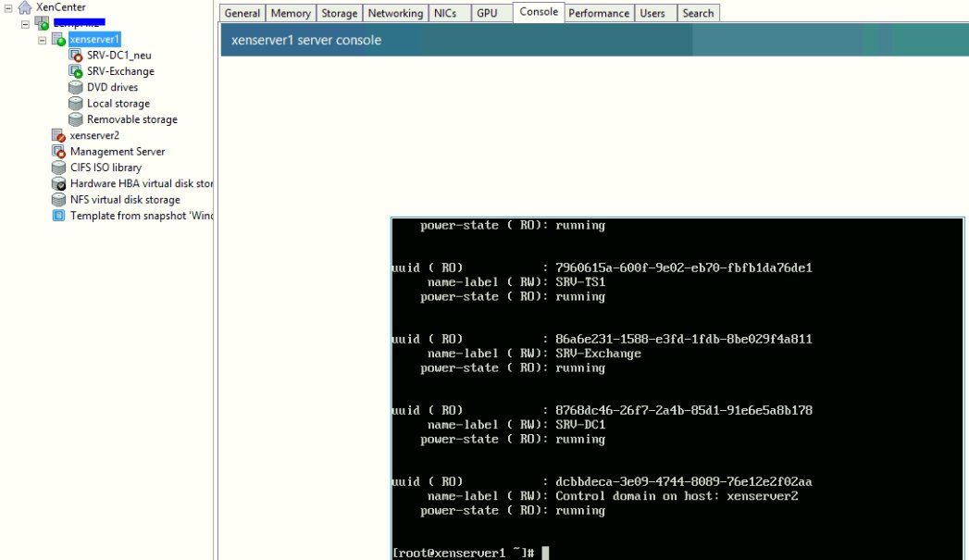Click the xenserver1 host icon
Viewport: 969px width, 560px height.
tap(58, 40)
